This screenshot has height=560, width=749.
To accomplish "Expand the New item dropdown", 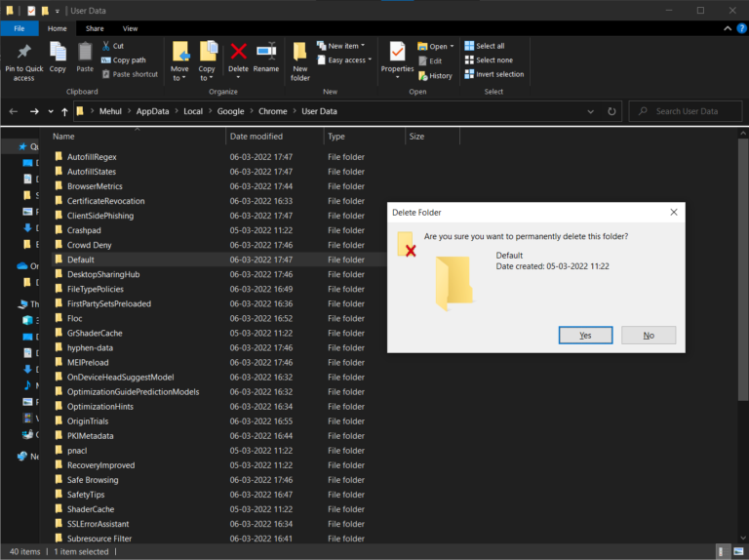I will (x=345, y=46).
